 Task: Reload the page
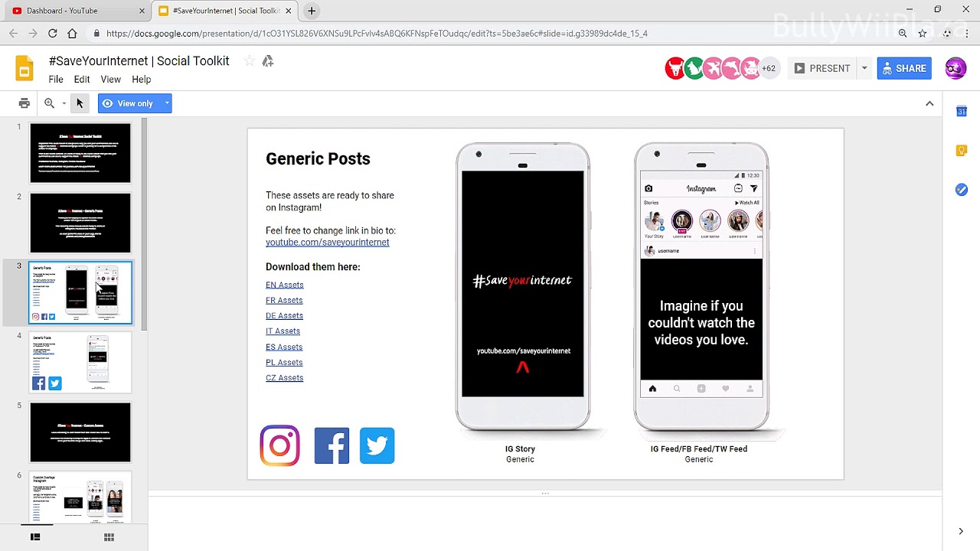52,34
